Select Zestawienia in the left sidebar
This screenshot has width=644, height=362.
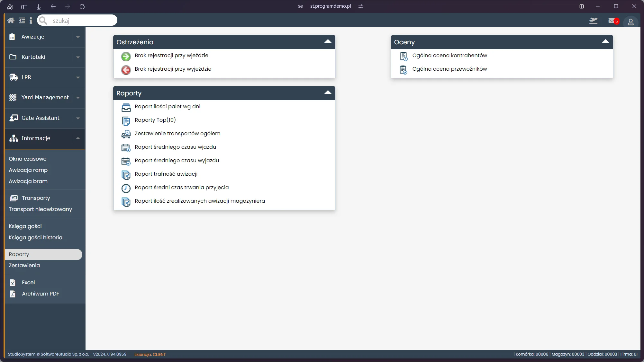tap(24, 266)
